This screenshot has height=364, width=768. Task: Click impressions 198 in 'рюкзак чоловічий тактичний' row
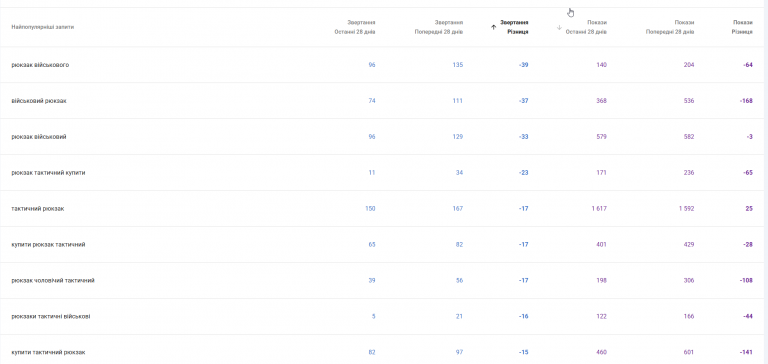click(601, 281)
